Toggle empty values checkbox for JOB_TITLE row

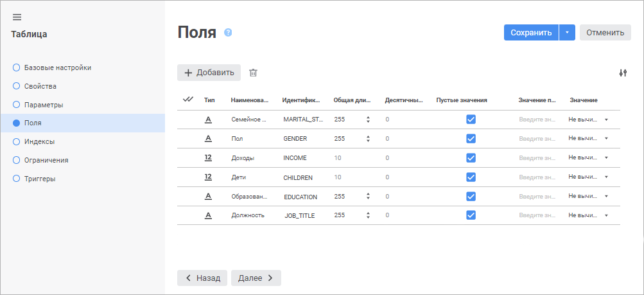[471, 215]
